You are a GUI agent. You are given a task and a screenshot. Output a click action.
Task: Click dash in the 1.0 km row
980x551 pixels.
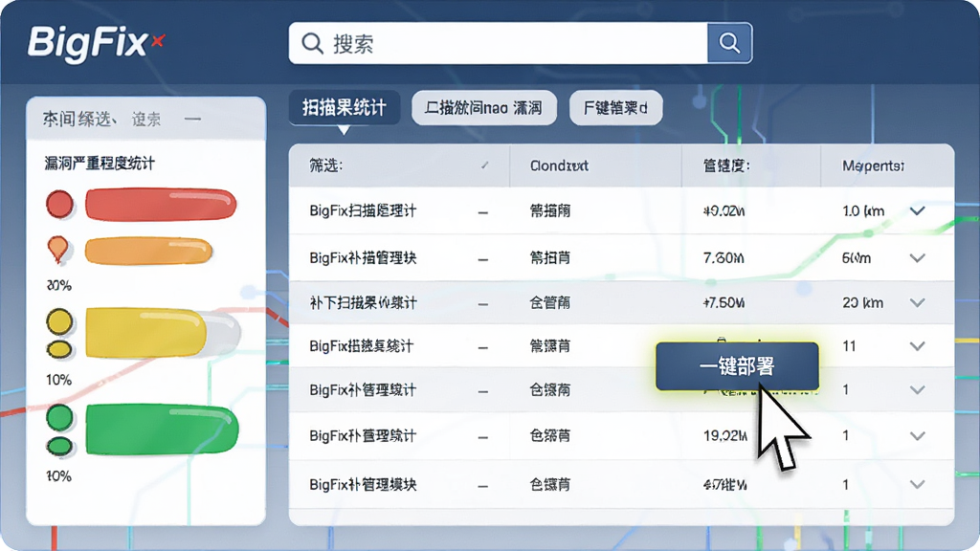[x=483, y=212]
